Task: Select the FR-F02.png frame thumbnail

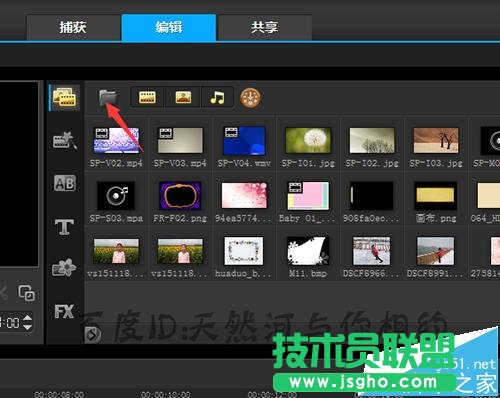Action: [180, 196]
